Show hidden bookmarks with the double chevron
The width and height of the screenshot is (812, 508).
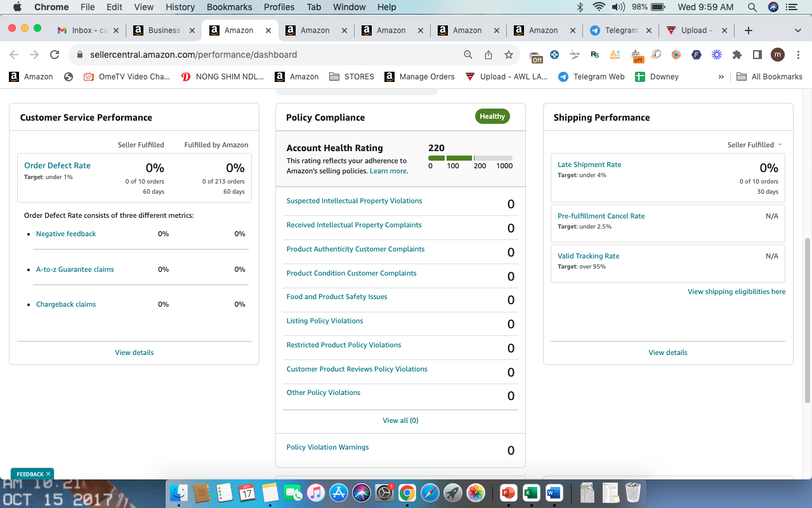721,77
